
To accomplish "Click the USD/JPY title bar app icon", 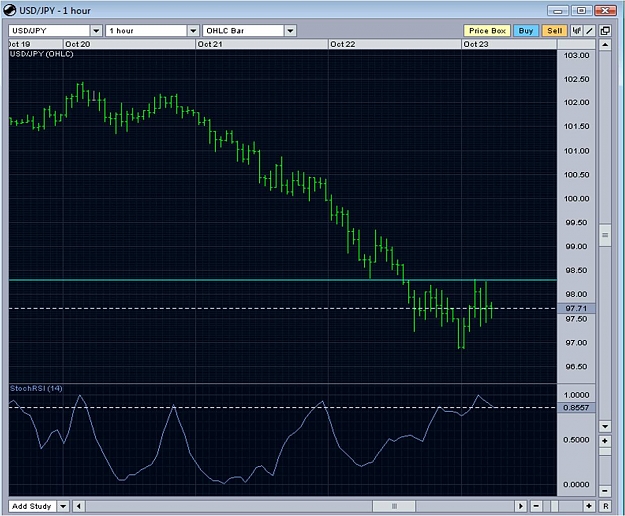I will click(x=10, y=10).
